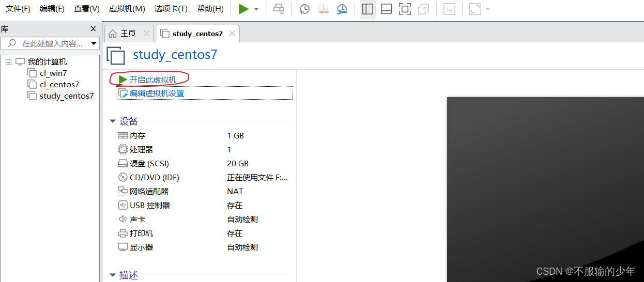The width and height of the screenshot is (644, 282).
Task: Select the cl_centos7 virtual machine
Action: coord(59,85)
